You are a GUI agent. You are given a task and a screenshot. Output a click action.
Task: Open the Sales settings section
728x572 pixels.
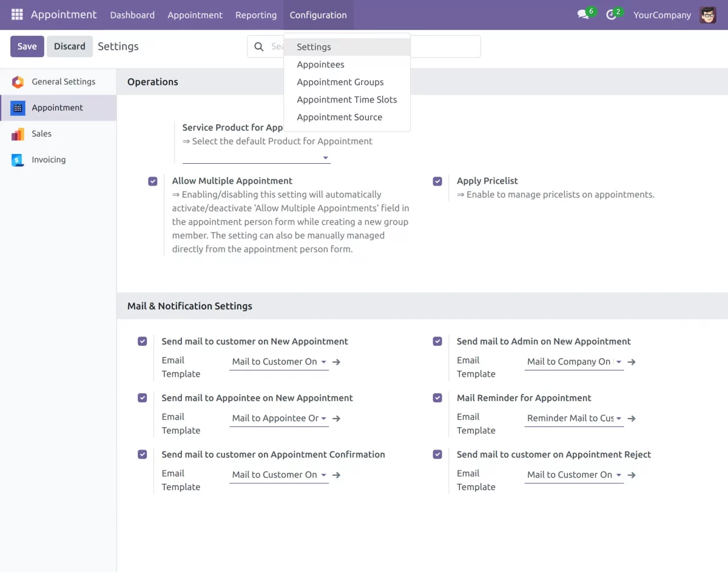[41, 133]
